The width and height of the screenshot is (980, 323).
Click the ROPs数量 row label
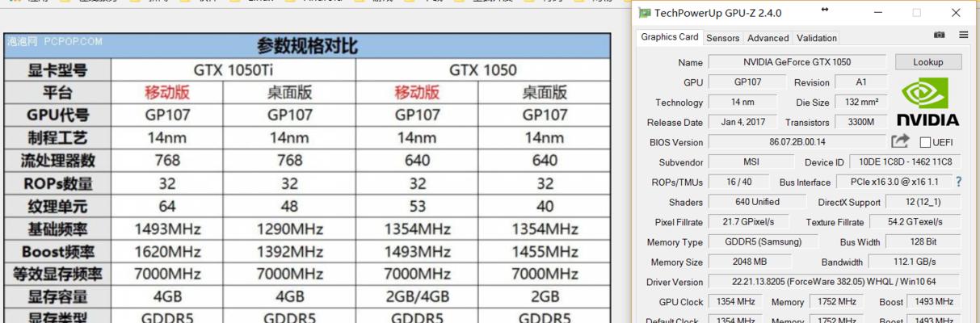pos(57,184)
